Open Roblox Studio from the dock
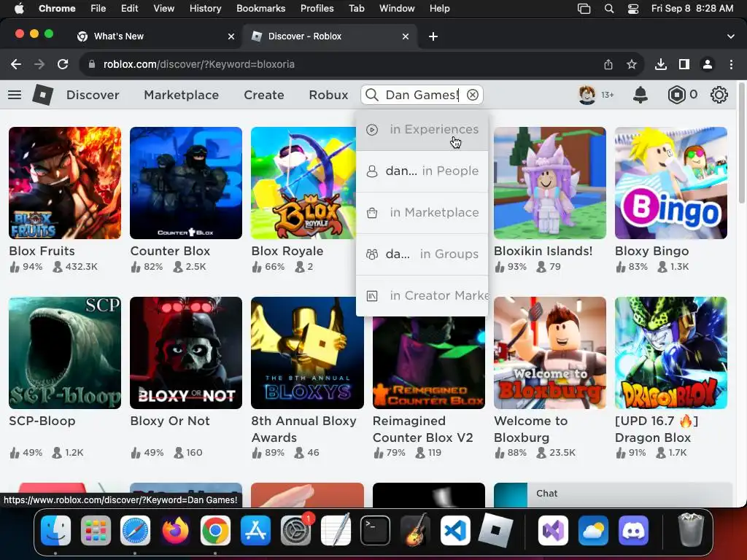Screen dimensions: 747x560 495,531
